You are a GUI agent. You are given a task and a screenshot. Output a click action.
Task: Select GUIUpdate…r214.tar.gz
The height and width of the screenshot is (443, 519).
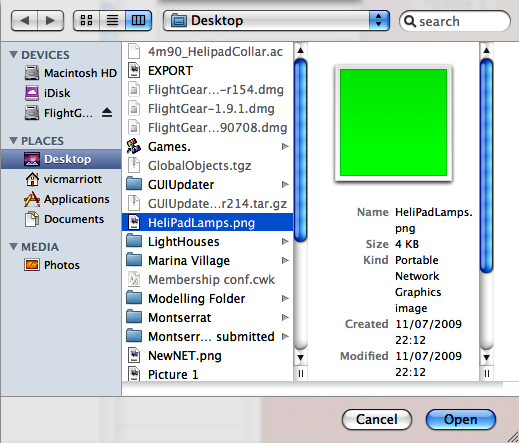(x=207, y=204)
